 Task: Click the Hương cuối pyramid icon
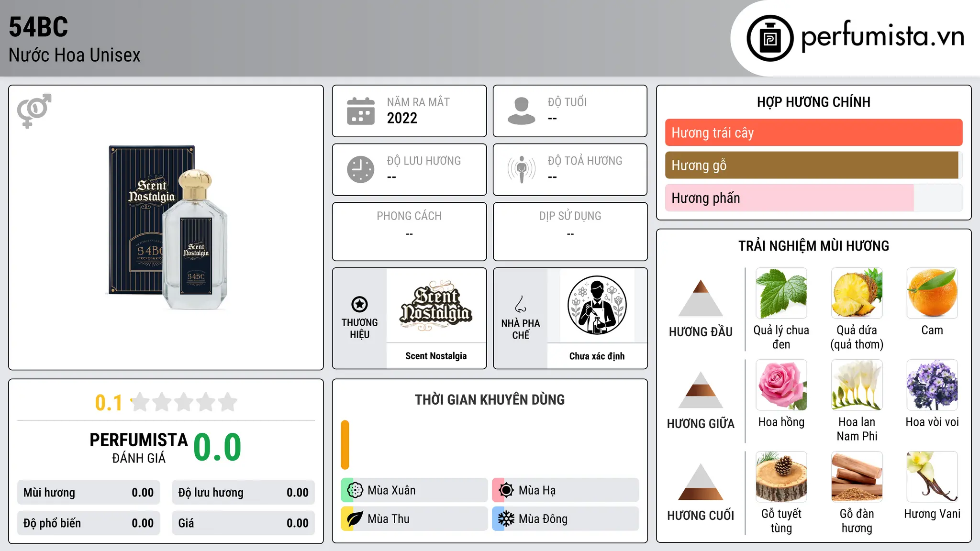coord(701,482)
